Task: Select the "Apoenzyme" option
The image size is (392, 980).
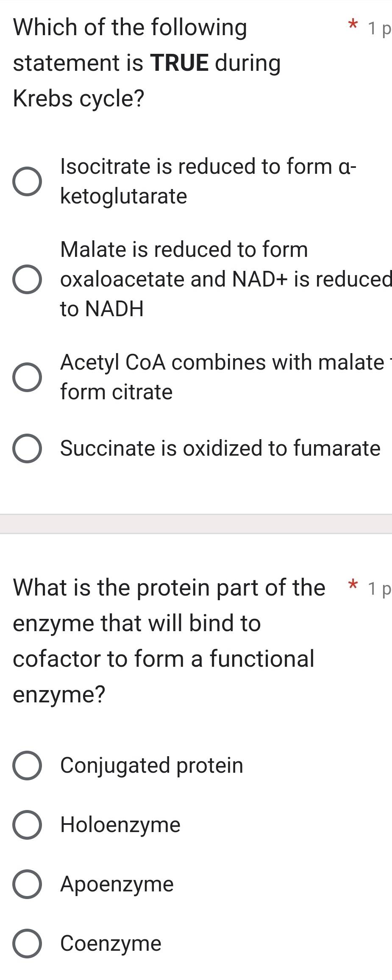Action: [x=28, y=884]
